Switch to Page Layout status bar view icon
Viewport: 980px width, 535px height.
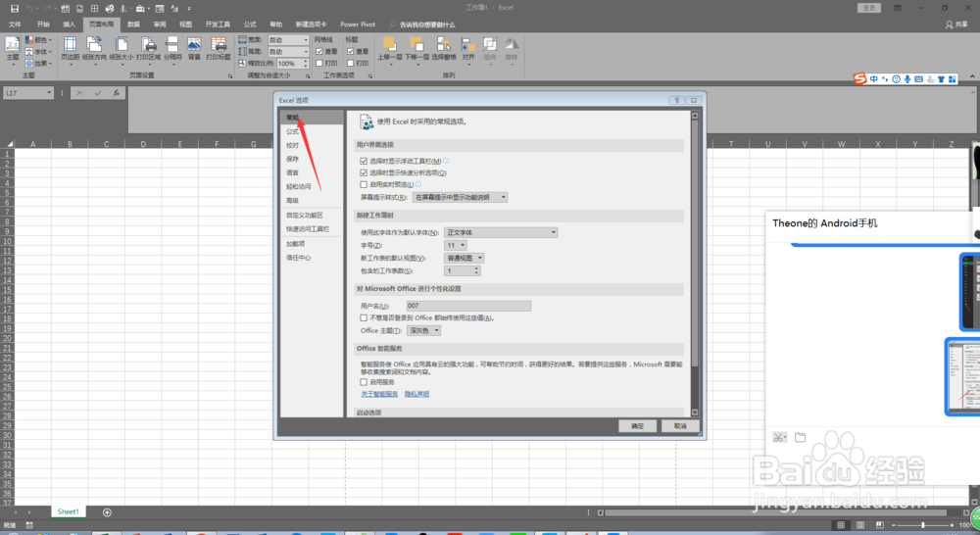click(x=860, y=525)
